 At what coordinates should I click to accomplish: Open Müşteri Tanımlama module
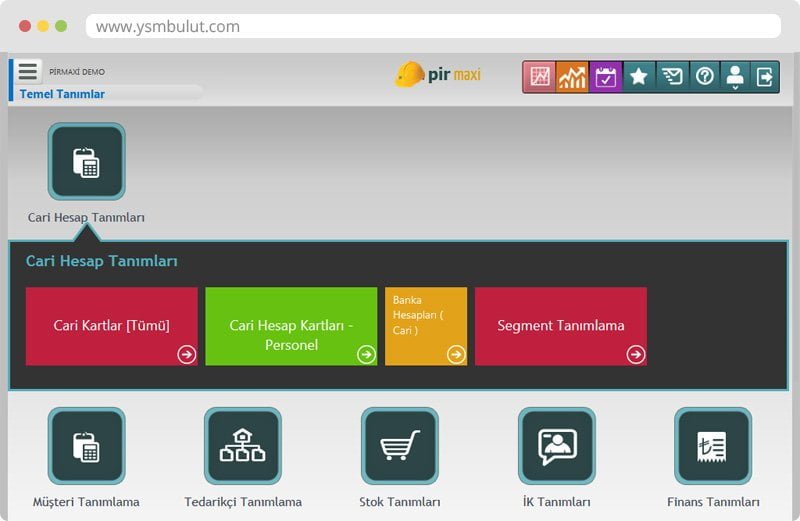87,446
